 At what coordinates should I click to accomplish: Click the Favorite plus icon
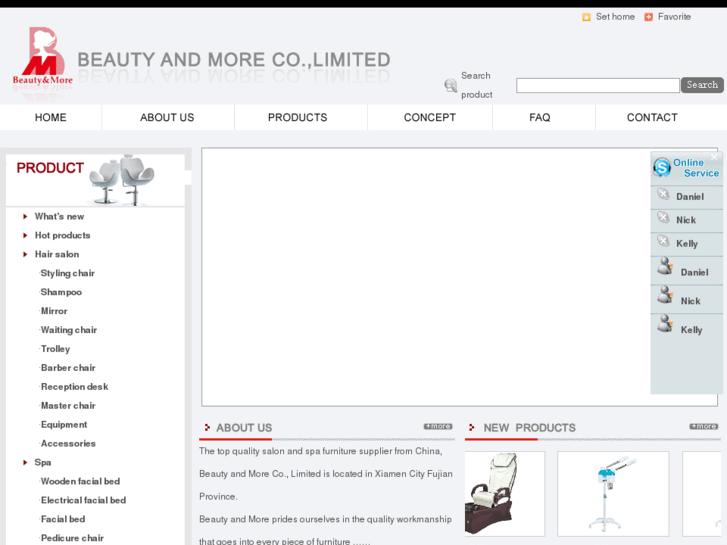tap(648, 17)
